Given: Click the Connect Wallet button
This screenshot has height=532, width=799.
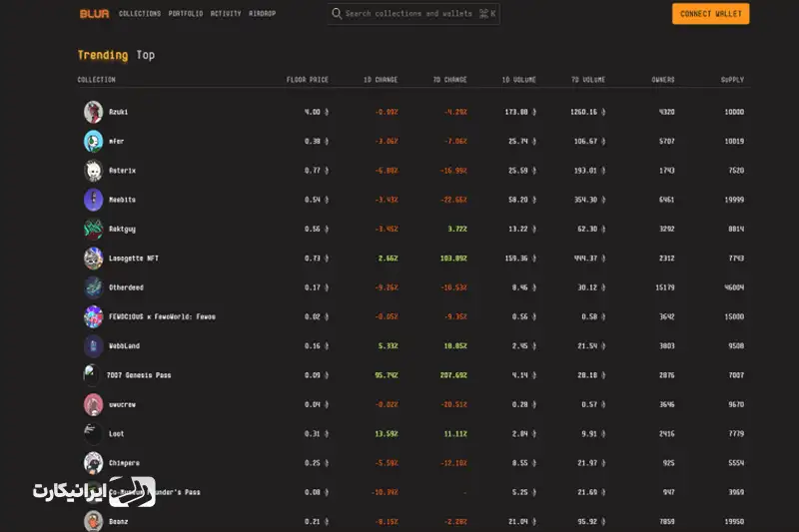Looking at the screenshot, I should tap(710, 14).
